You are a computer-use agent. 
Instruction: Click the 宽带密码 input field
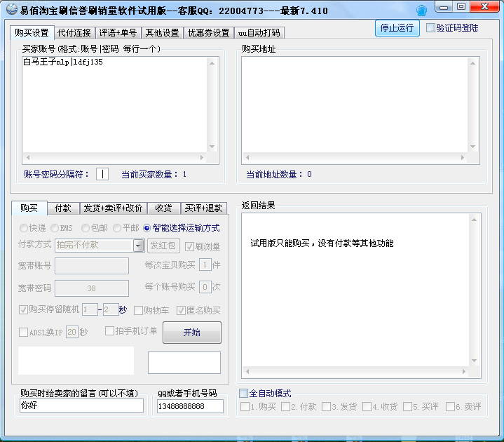[x=92, y=288]
